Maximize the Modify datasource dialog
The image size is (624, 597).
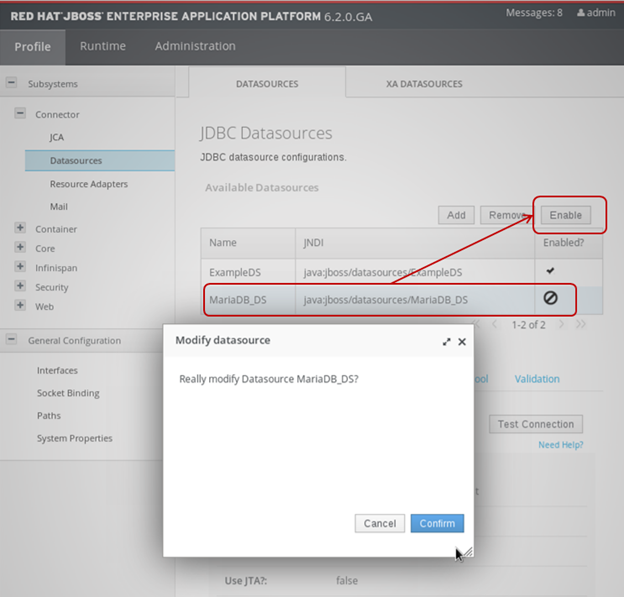pyautogui.click(x=446, y=341)
